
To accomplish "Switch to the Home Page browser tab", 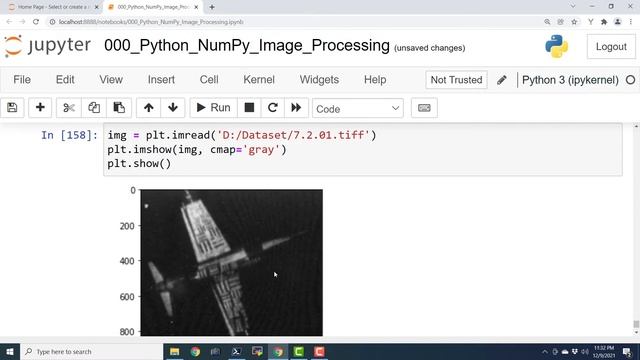I will (x=50, y=7).
